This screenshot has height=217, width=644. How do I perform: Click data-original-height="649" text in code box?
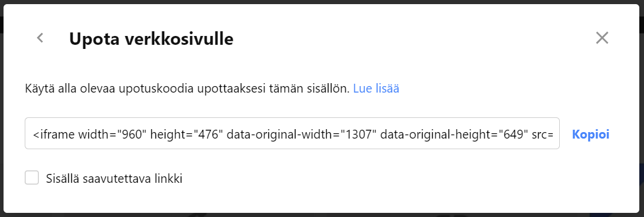[x=452, y=134]
